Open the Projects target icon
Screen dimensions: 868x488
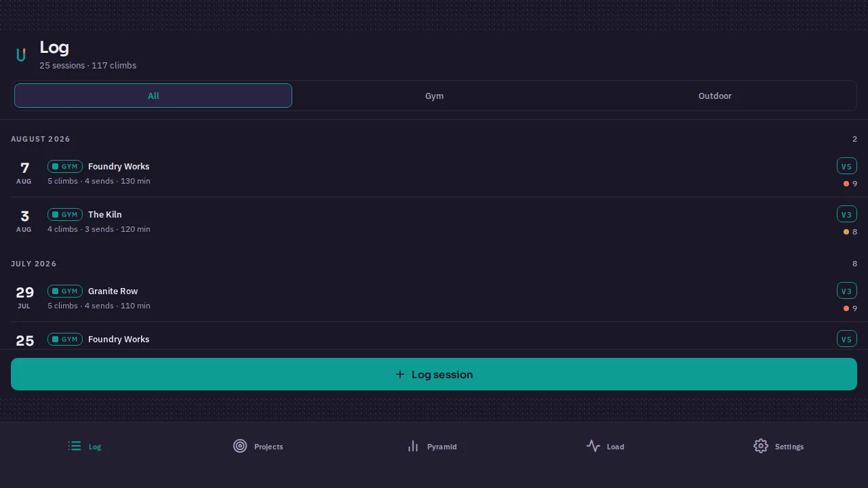240,446
